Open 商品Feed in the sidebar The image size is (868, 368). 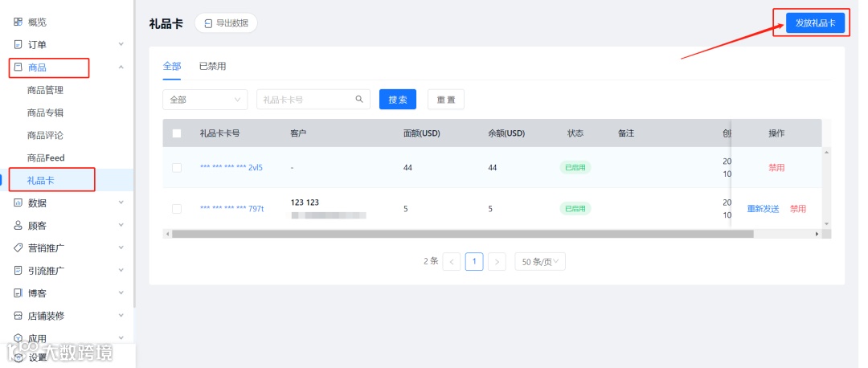click(x=46, y=157)
